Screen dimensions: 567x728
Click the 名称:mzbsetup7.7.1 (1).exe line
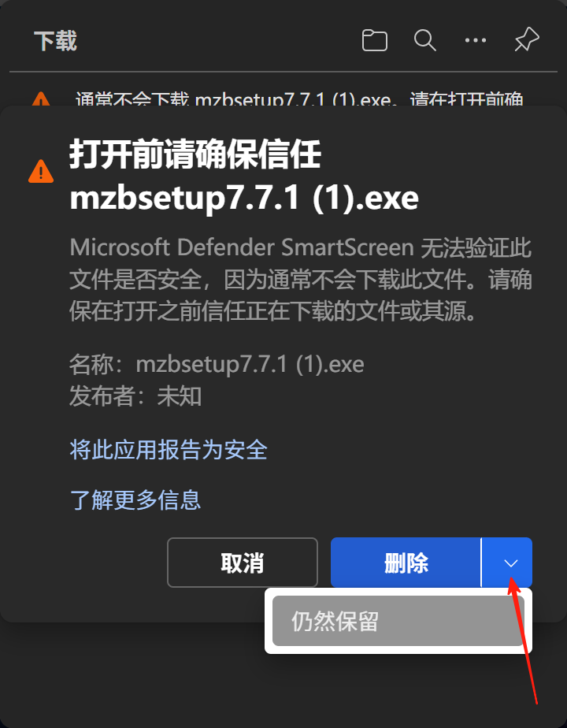[x=217, y=365]
